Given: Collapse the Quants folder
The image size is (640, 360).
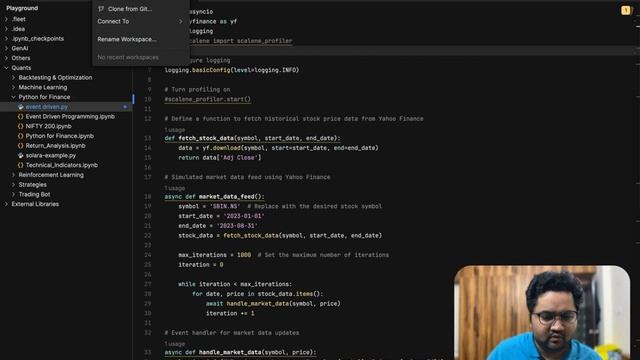Looking at the screenshot, I should point(6,68).
